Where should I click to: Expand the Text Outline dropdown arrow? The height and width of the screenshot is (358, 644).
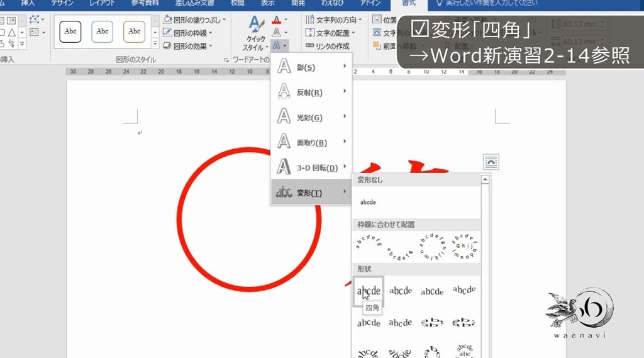pyautogui.click(x=286, y=32)
